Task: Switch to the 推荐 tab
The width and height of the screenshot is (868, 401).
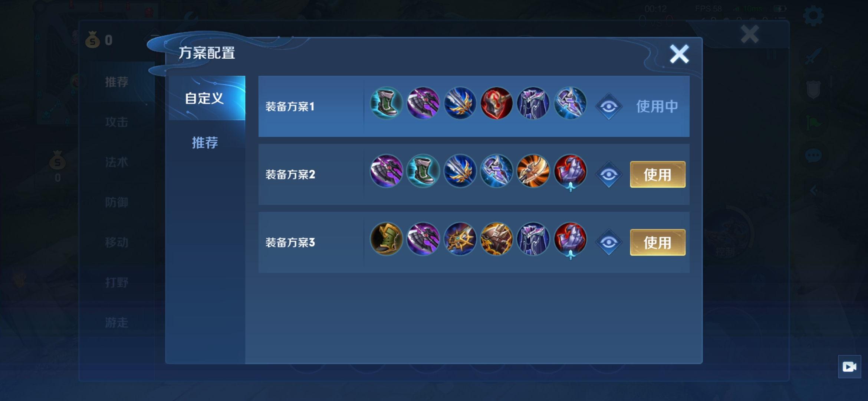Action: click(205, 143)
